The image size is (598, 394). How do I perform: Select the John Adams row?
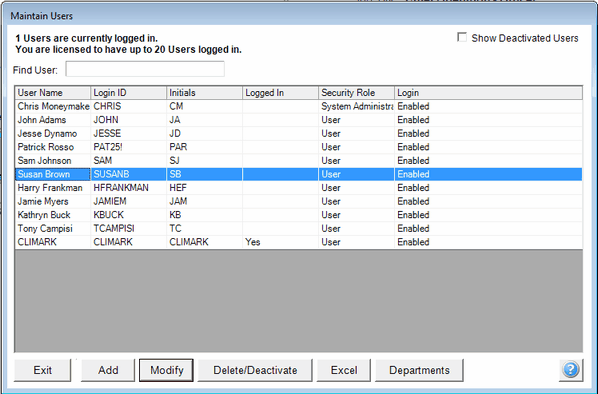click(299, 120)
